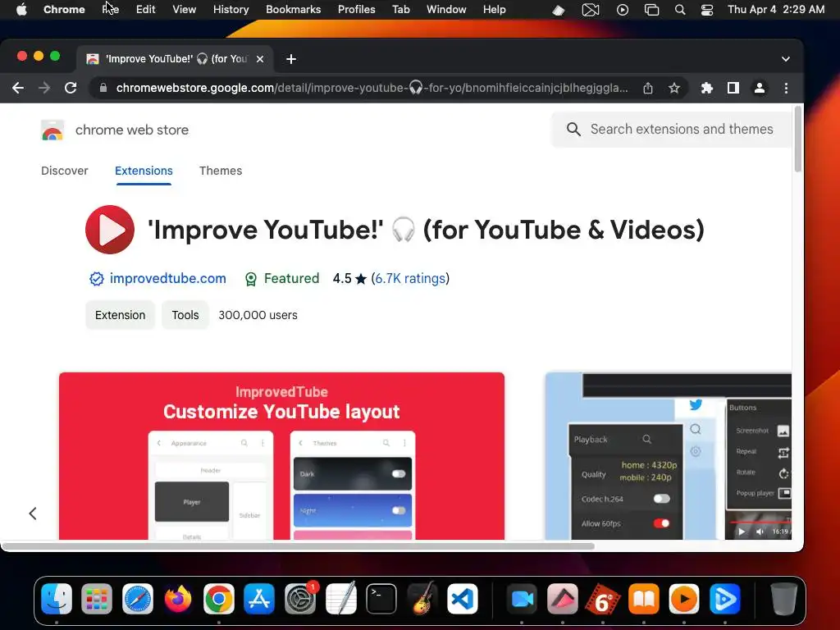Open the Window menu

(x=446, y=9)
